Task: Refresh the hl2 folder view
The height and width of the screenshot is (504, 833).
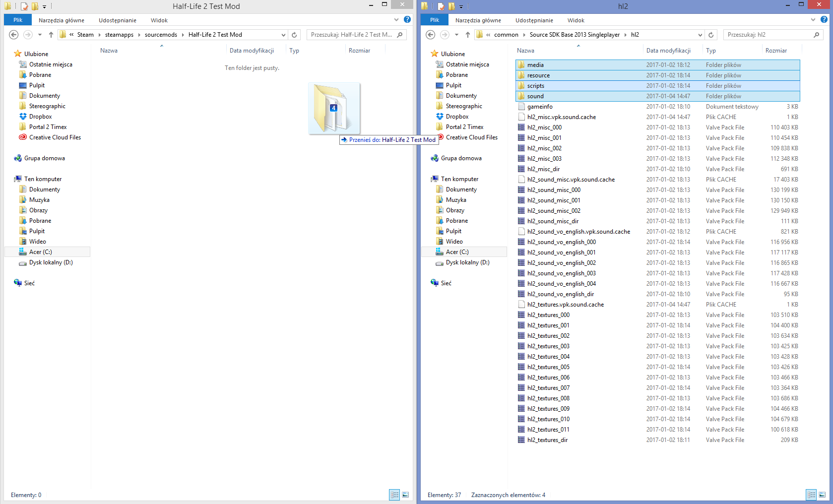Action: point(711,35)
